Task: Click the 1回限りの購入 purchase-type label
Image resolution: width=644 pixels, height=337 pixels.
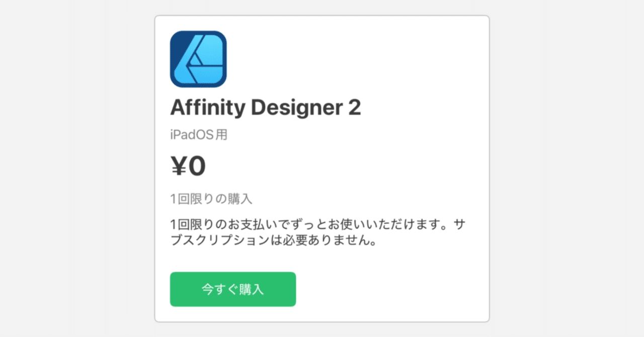Action: [x=211, y=198]
